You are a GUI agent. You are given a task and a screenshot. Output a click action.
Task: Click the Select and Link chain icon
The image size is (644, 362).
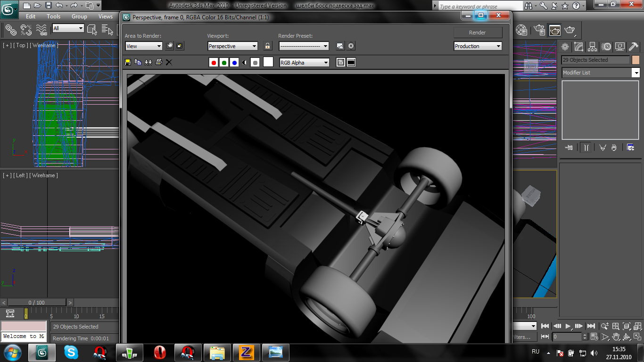point(10,30)
